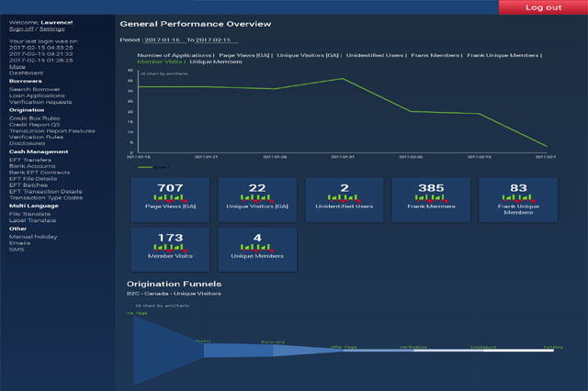
Task: Go to EFT Transfers in Cash Management
Action: (29, 160)
